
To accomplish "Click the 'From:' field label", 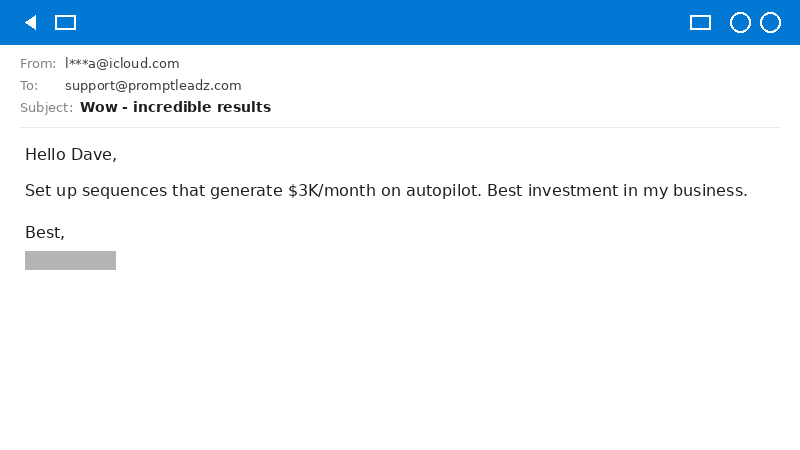I will [38, 63].
